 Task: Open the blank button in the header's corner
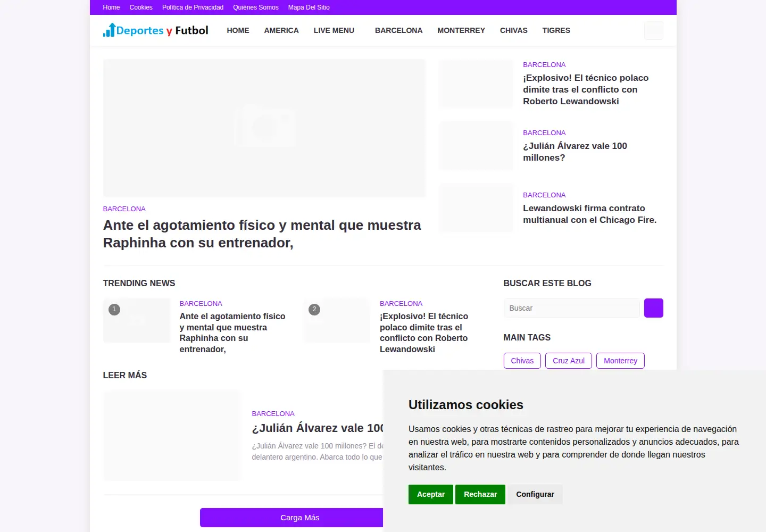tap(654, 30)
